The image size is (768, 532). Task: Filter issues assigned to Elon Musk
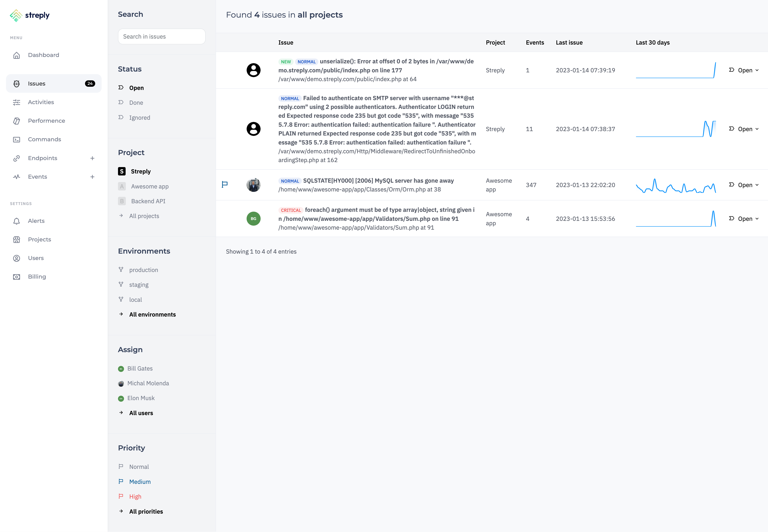[x=141, y=398]
